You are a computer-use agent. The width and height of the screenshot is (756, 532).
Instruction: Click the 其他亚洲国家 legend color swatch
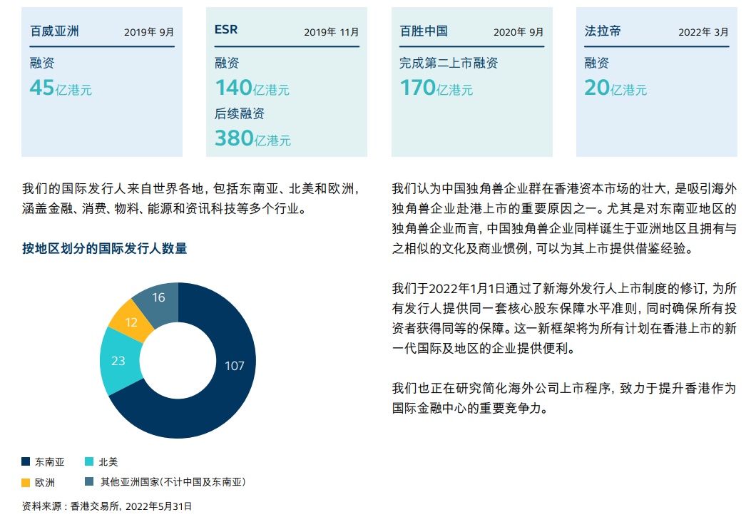[x=89, y=481]
